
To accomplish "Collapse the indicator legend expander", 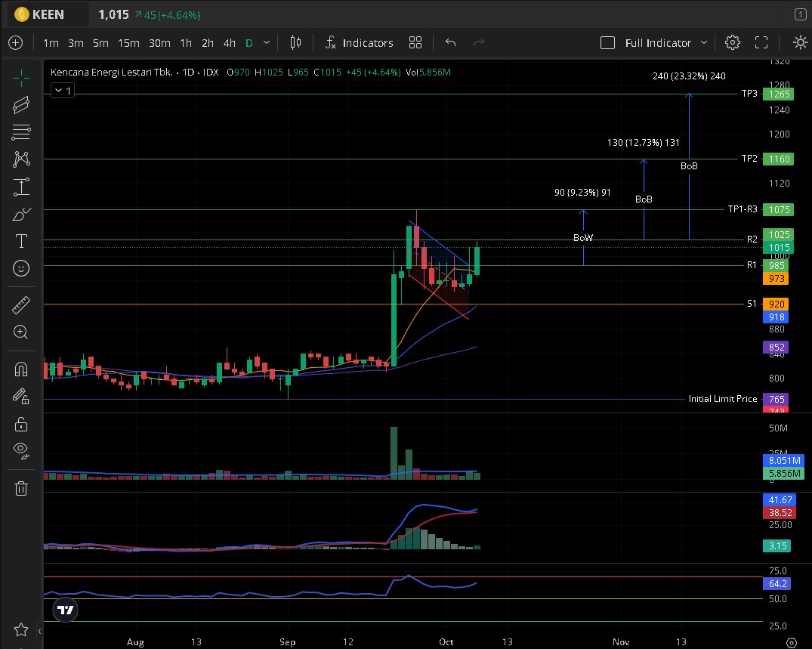I will tap(62, 91).
